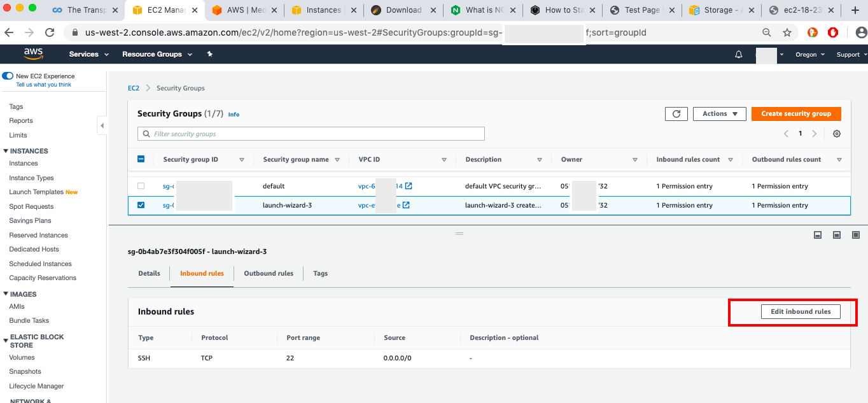868x403 pixels.
Task: Go to previous page of results
Action: (x=786, y=134)
